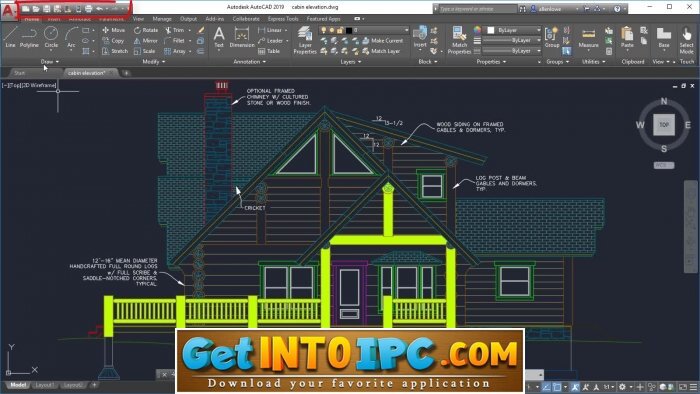The image size is (700, 394).
Task: Click the Open folder icon in Quick Access
Action: 36,8
